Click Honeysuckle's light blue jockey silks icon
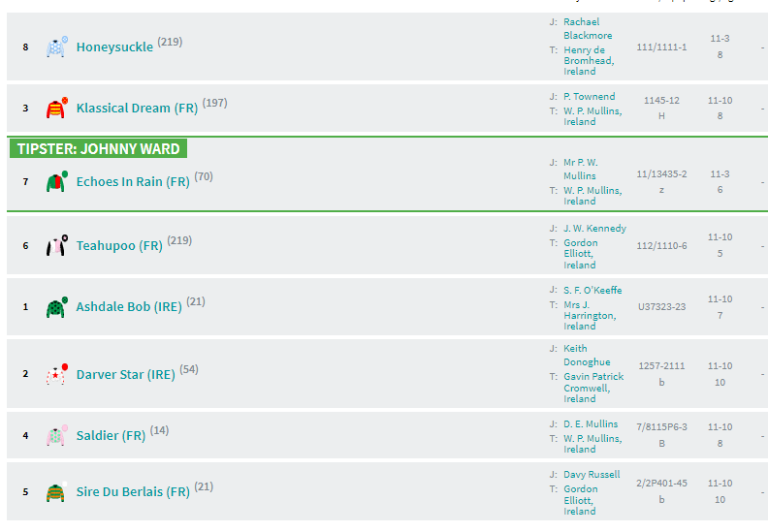 click(x=57, y=47)
